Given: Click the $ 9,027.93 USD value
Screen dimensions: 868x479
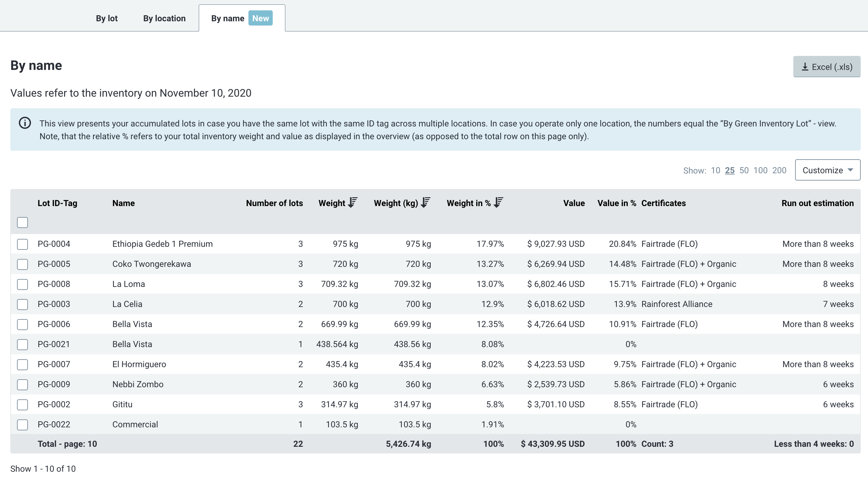Looking at the screenshot, I should pos(556,244).
